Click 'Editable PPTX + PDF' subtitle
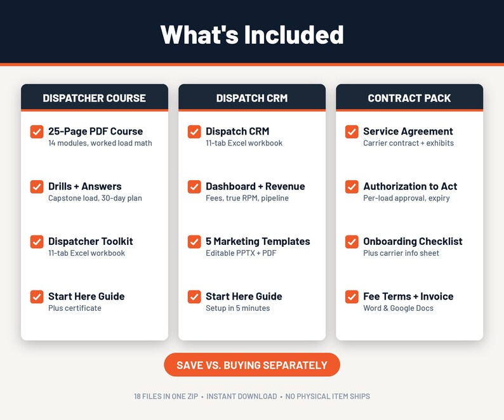The width and height of the screenshot is (504, 420). coord(241,253)
